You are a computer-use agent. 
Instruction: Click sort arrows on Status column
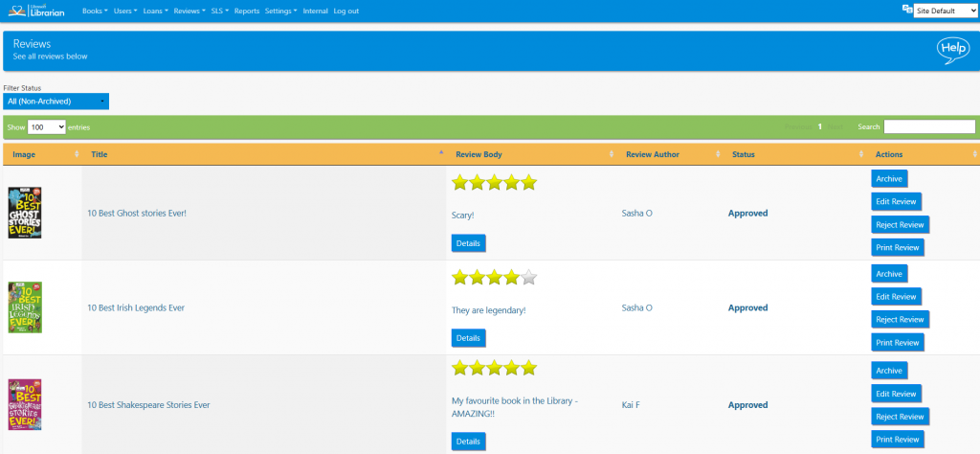[x=862, y=154]
